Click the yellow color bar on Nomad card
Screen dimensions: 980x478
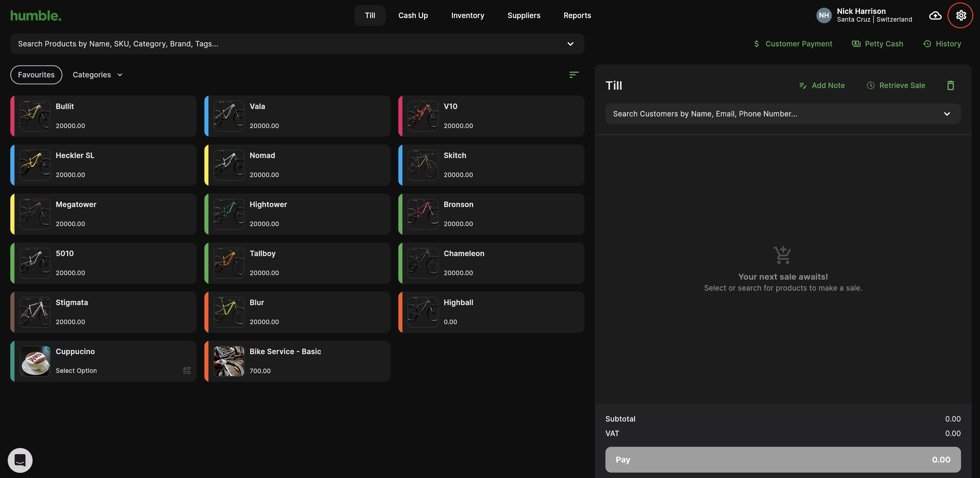pos(206,165)
